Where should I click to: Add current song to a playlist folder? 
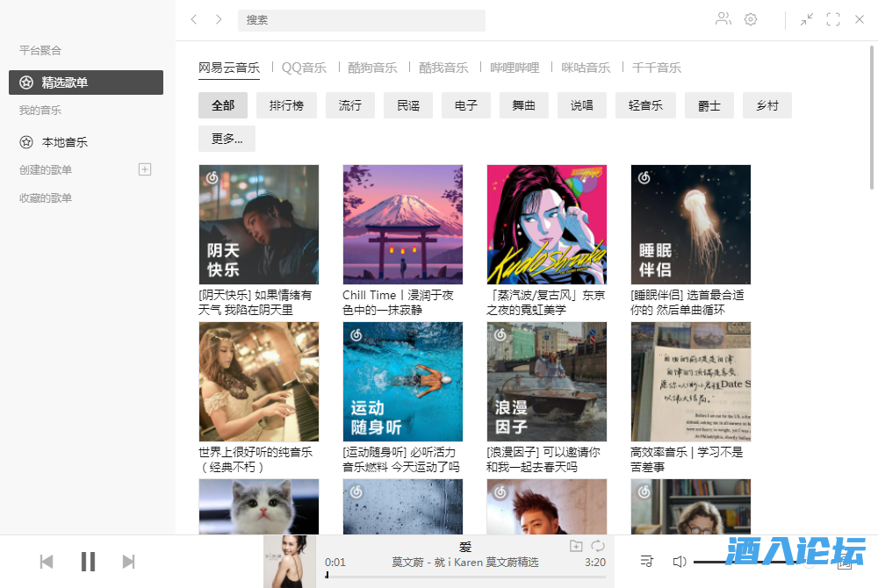(x=576, y=546)
